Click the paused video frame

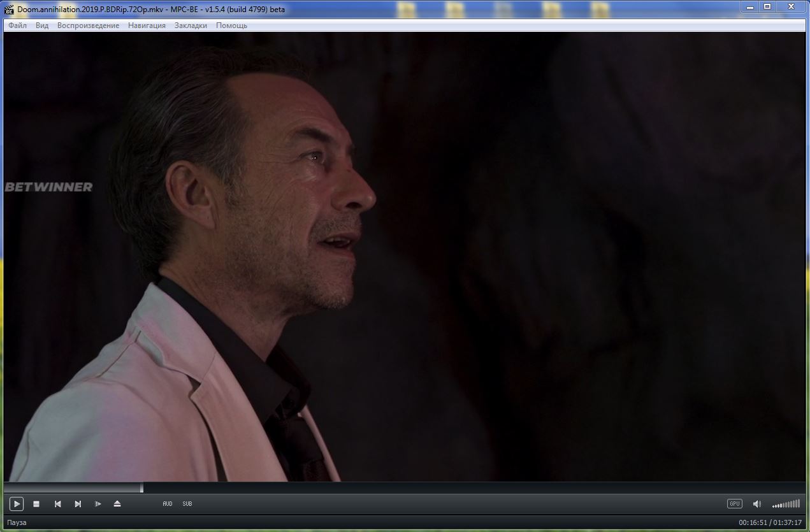(405, 257)
